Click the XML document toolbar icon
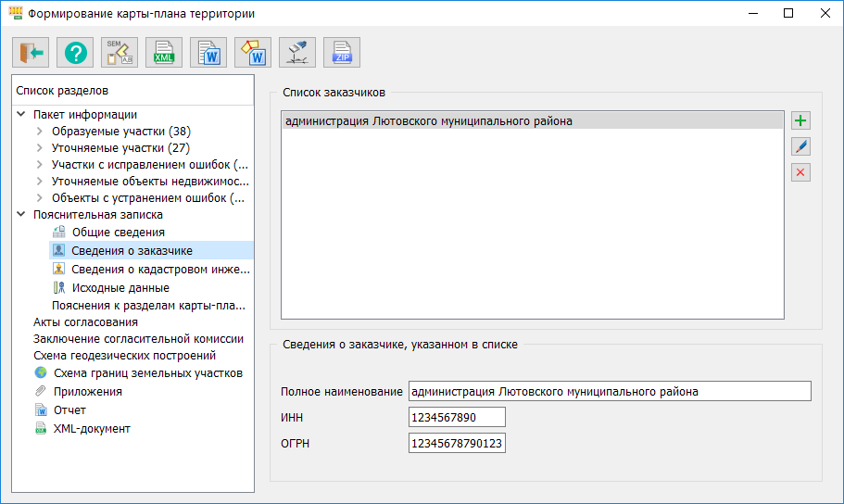 pyautogui.click(x=164, y=53)
